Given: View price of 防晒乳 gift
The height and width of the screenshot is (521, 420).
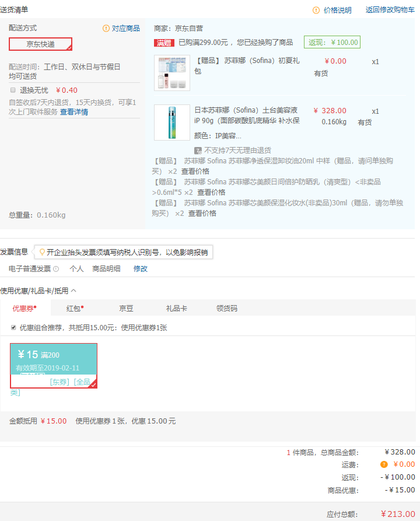Looking at the screenshot, I should pyautogui.click(x=211, y=193).
